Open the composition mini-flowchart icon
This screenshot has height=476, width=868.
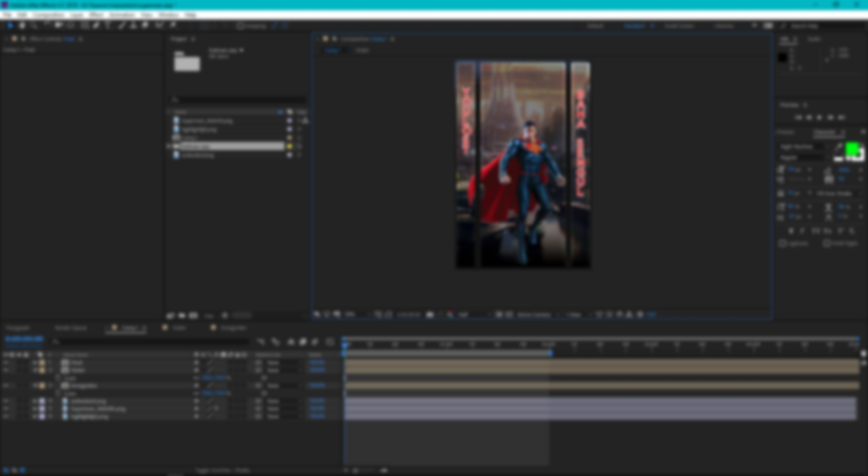pyautogui.click(x=261, y=342)
